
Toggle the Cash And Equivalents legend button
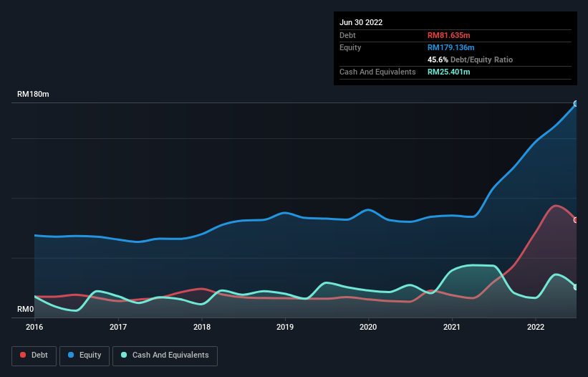(165, 355)
